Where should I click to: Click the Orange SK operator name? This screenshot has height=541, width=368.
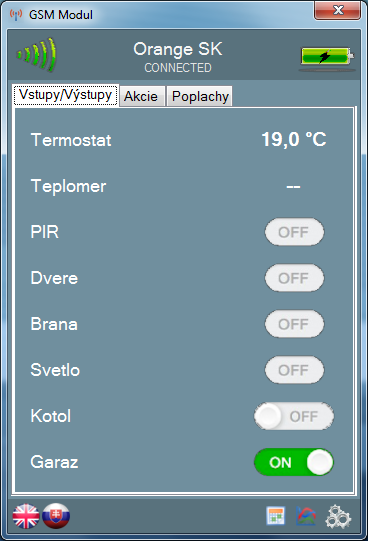[178, 49]
